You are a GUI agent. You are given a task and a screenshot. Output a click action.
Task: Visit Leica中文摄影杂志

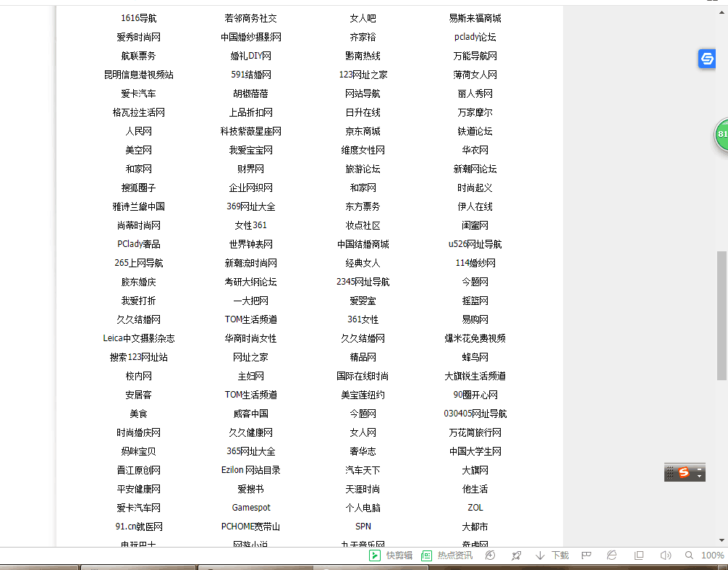tap(138, 338)
